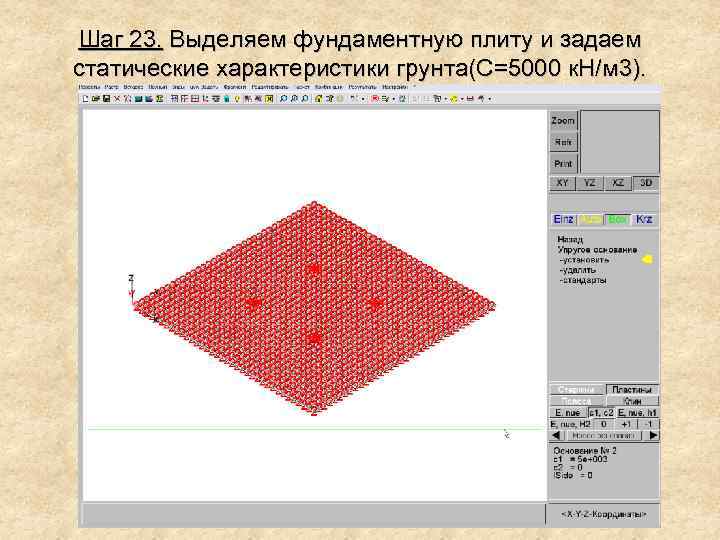Switch to YZ view
The width and height of the screenshot is (720, 540).
[x=590, y=183]
